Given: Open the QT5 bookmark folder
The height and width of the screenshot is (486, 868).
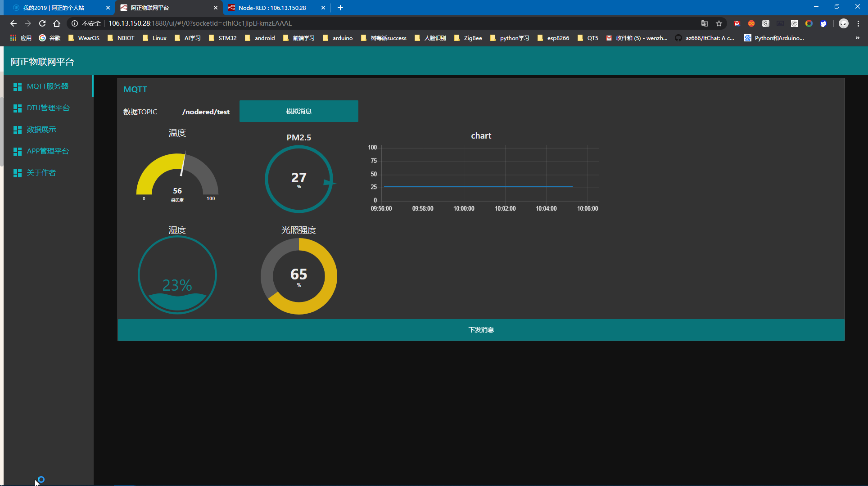Looking at the screenshot, I should click(x=588, y=38).
